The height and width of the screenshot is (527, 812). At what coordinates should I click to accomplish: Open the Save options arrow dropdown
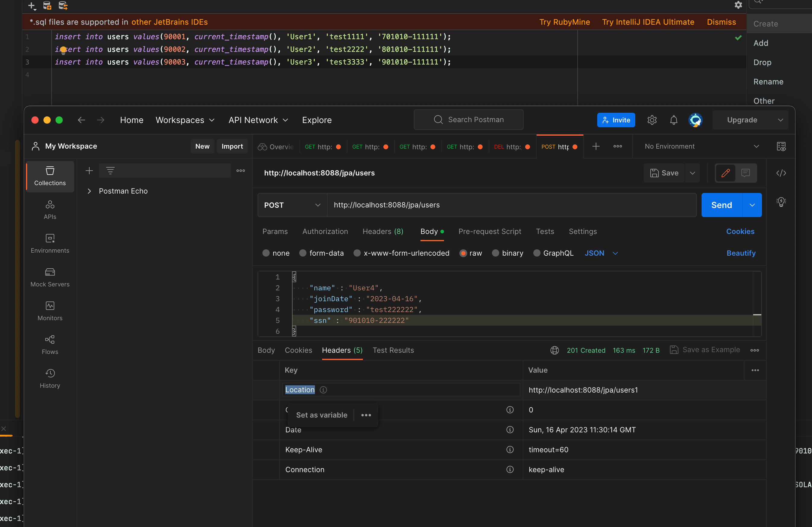coord(692,173)
